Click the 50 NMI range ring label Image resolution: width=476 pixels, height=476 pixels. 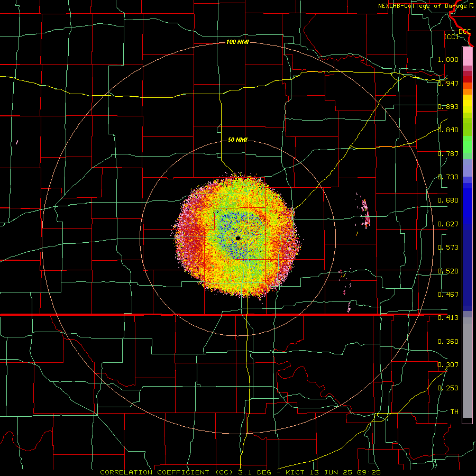[x=237, y=140]
